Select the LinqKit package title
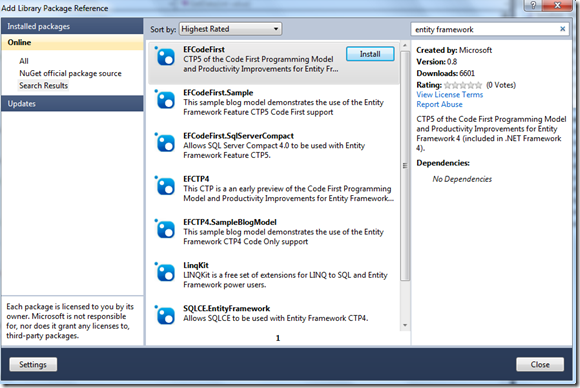This screenshot has height=388, width=580. [196, 265]
